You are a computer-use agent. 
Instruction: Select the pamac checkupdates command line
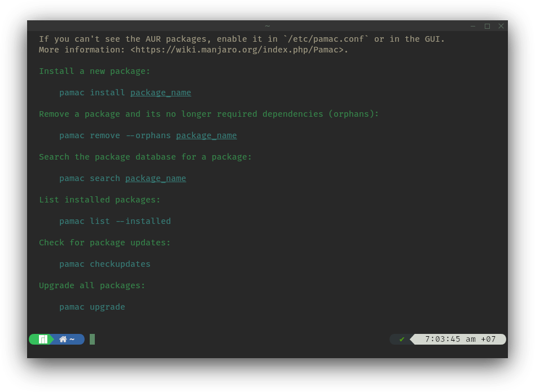click(x=104, y=263)
